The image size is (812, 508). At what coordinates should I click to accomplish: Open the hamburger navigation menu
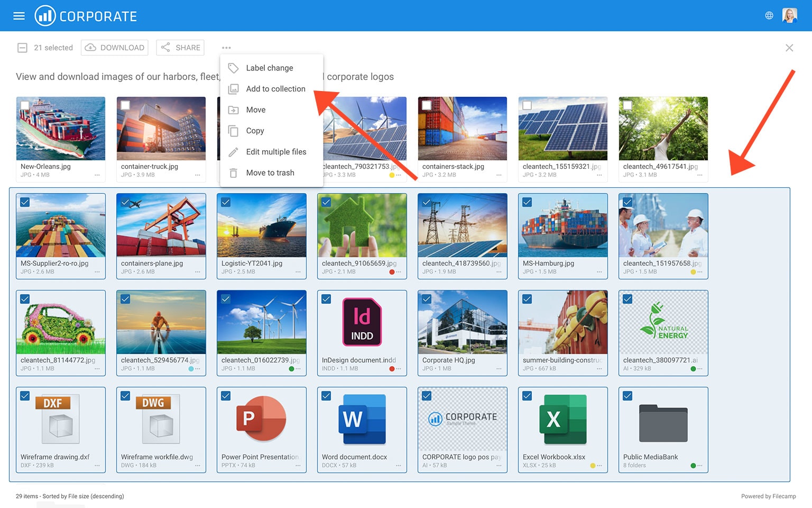(x=19, y=16)
